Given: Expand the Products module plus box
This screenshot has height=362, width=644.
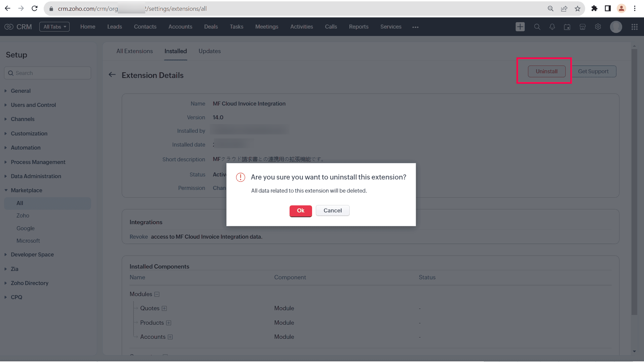Looking at the screenshot, I should click(x=169, y=323).
